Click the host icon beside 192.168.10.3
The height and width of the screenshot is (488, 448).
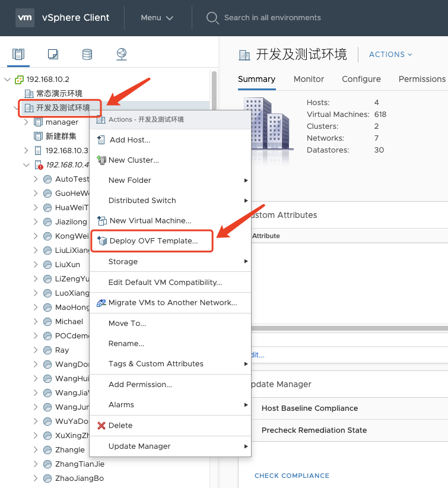[38, 151]
